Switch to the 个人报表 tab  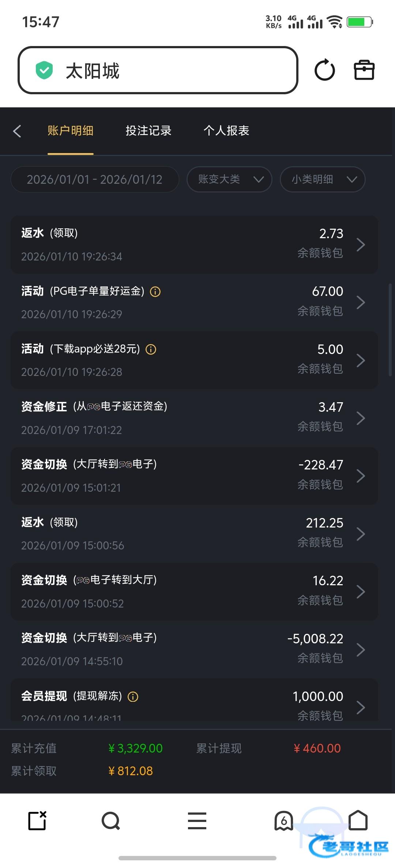pos(226,131)
